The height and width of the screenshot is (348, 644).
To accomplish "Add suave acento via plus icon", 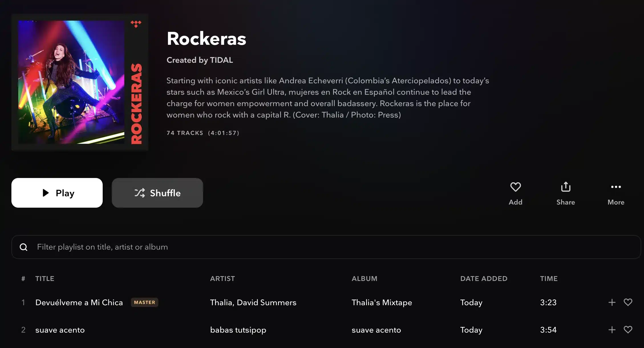I will [x=612, y=330].
